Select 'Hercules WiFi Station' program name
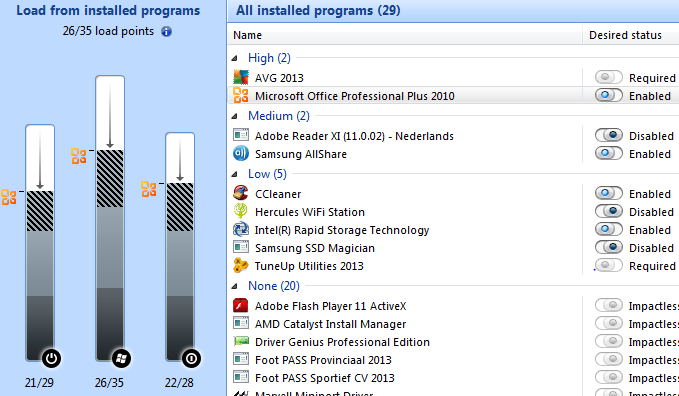The height and width of the screenshot is (396, 679). (x=310, y=212)
